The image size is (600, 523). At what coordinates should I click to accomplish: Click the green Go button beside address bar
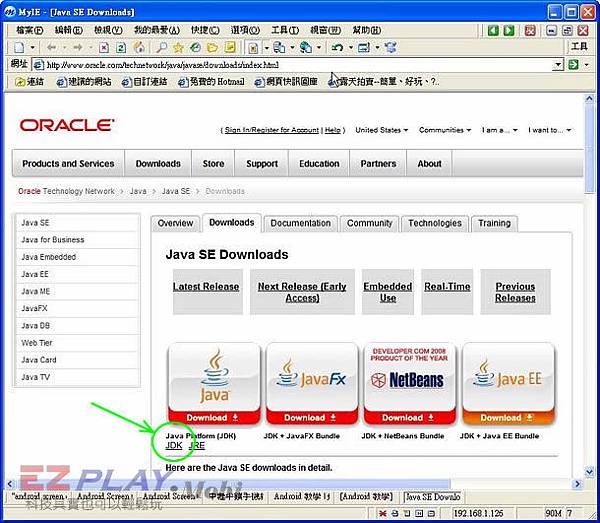pos(573,64)
